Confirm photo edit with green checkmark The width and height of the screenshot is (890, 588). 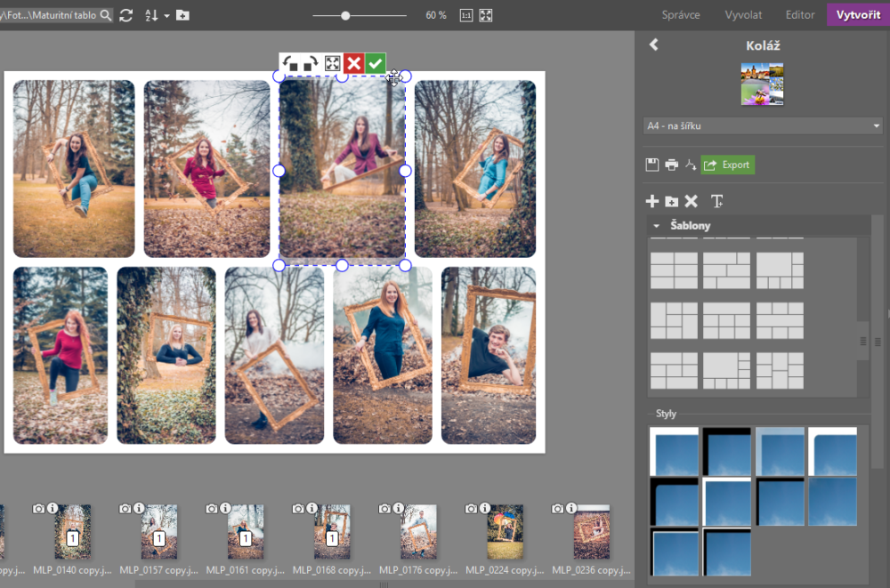click(376, 63)
